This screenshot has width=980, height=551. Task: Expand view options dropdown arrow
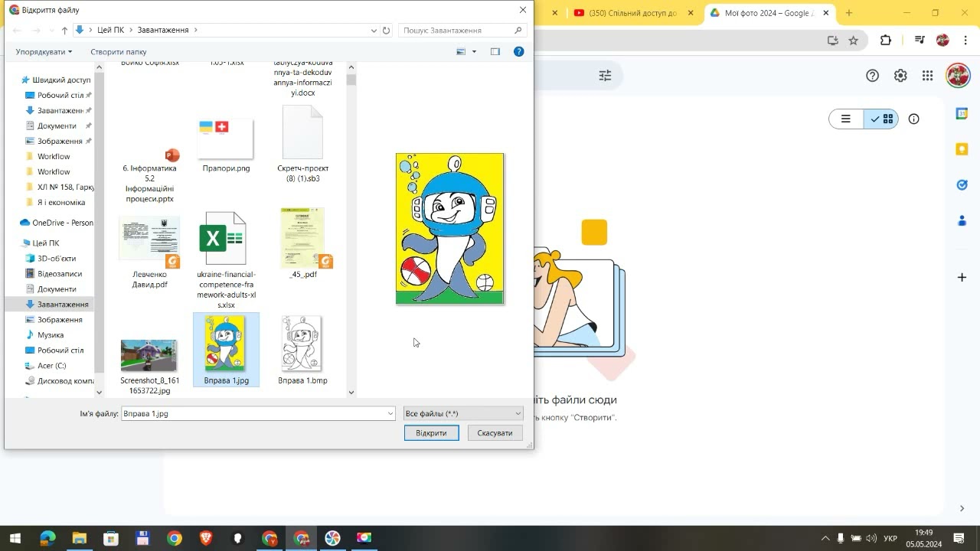coord(474,52)
